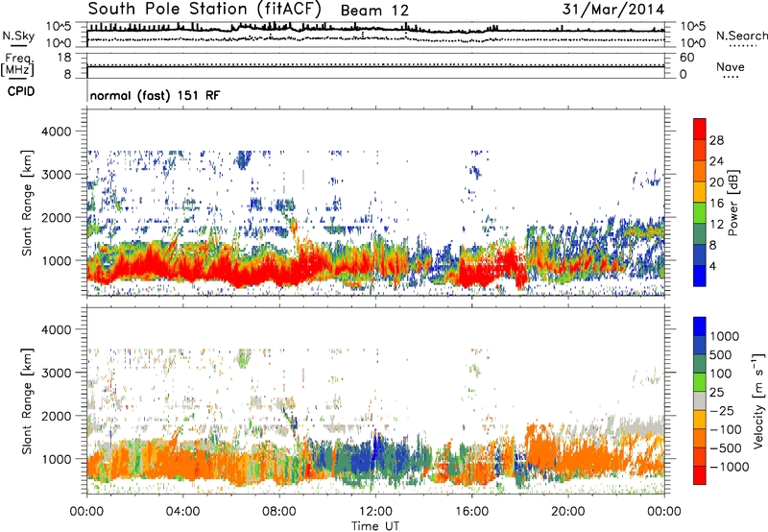
Task: Pick the bright blue top swatch of the velocity colorbar
Action: coord(700,326)
